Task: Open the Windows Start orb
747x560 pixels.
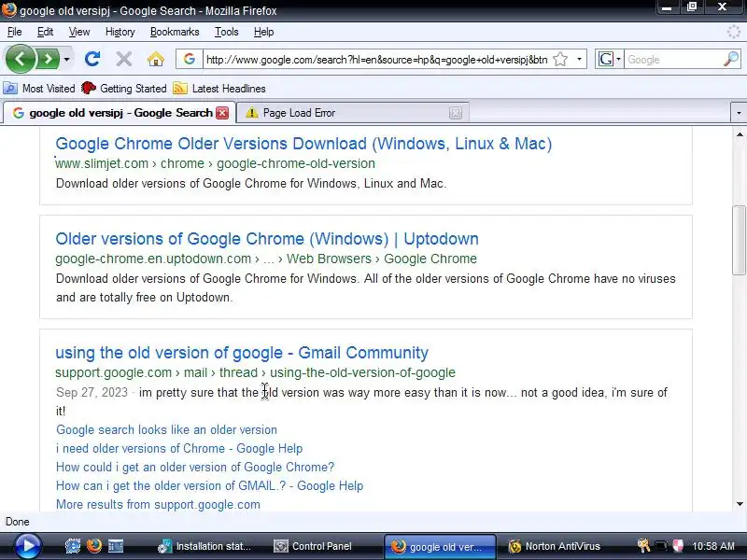Action: pyautogui.click(x=28, y=546)
